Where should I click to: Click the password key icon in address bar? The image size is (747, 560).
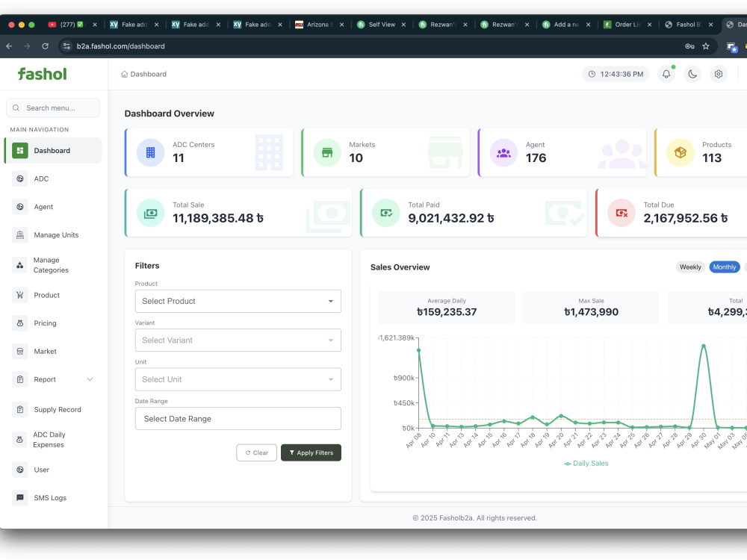(x=689, y=46)
